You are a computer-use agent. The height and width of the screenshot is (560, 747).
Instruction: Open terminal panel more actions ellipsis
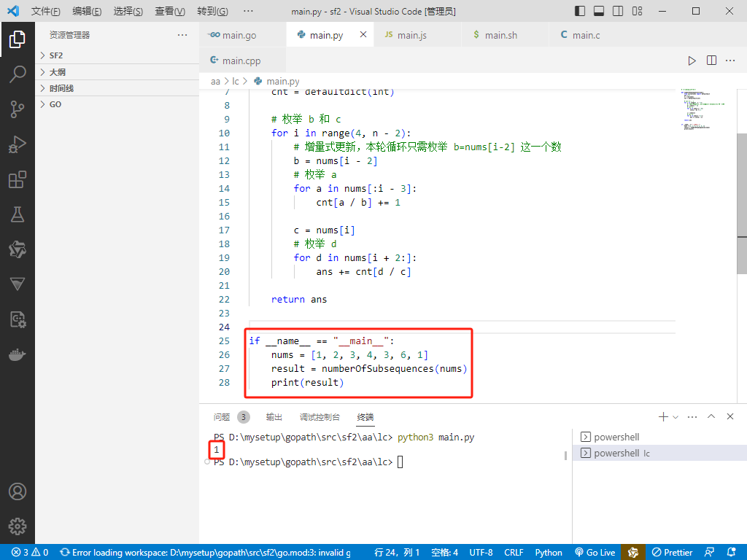pos(692,416)
